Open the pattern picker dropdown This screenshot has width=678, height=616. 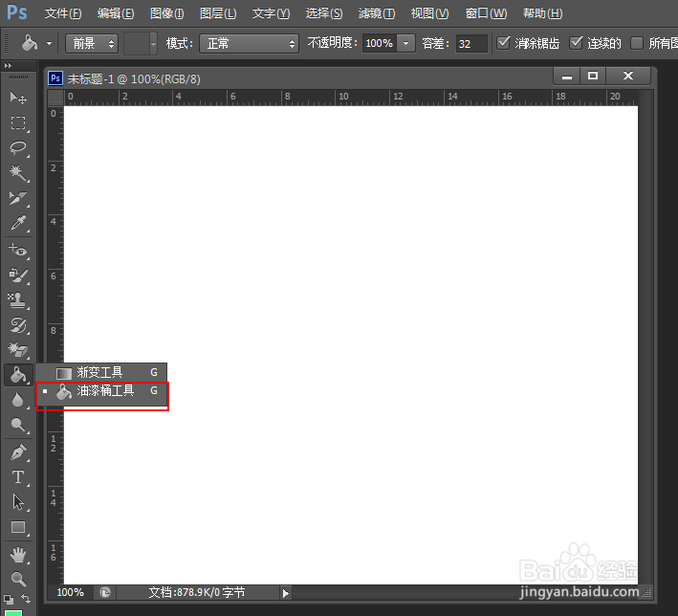point(153,43)
